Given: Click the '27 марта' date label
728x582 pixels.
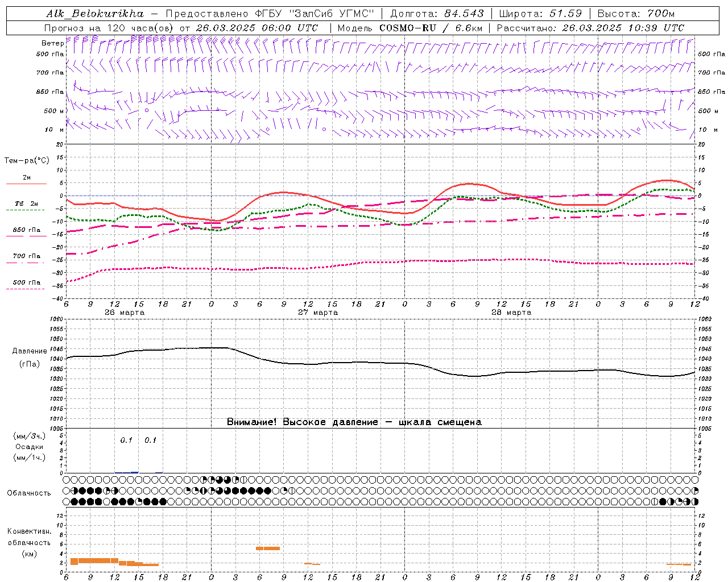Looking at the screenshot, I should click(x=318, y=313).
